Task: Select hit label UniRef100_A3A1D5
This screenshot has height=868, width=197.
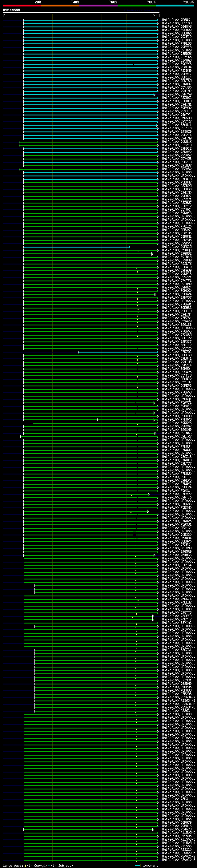Action: coord(177,233)
